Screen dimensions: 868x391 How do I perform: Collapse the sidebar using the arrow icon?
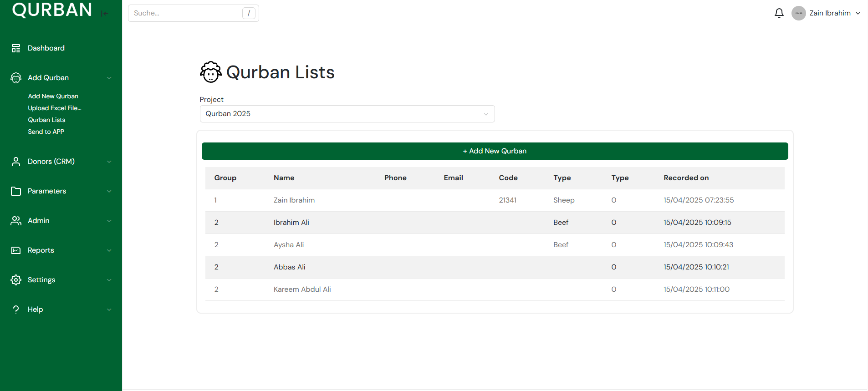click(x=105, y=14)
